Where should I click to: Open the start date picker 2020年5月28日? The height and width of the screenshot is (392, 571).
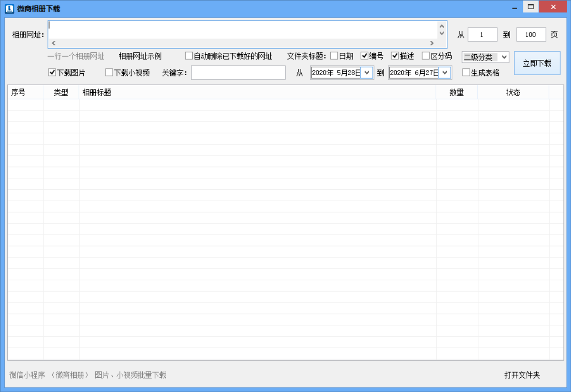coord(366,72)
